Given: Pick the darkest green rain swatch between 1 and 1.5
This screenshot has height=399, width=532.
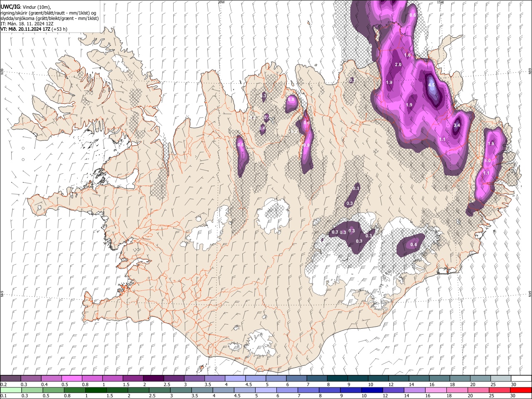Looking at the screenshot, I should coord(96,390).
